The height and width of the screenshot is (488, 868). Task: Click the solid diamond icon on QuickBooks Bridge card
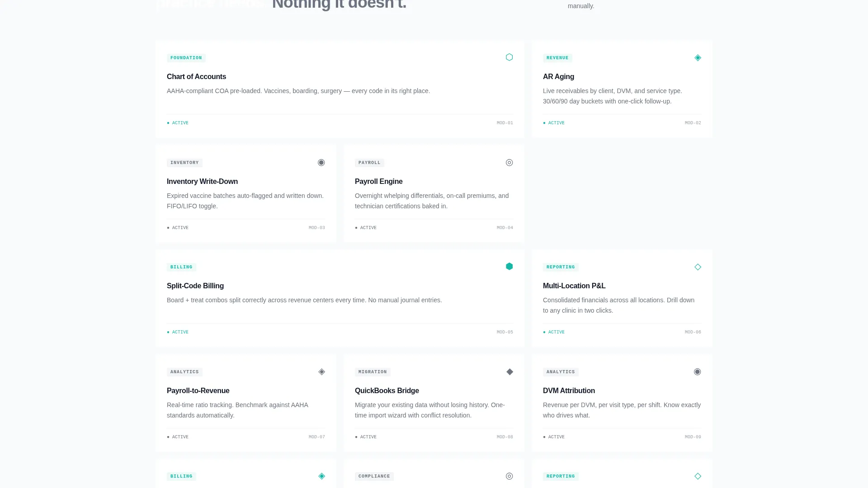509,372
